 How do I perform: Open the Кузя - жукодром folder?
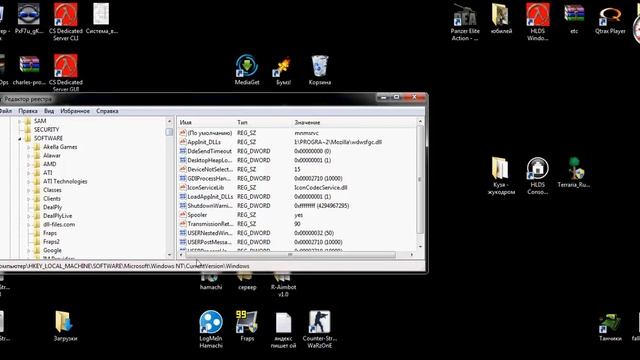(501, 176)
